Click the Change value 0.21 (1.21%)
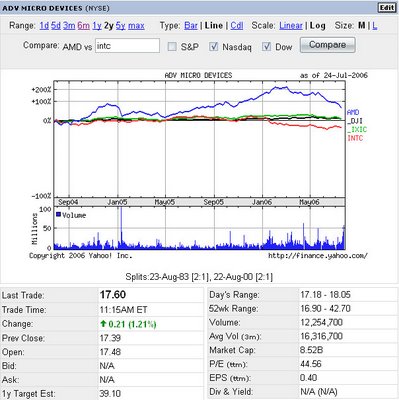 [x=132, y=324]
